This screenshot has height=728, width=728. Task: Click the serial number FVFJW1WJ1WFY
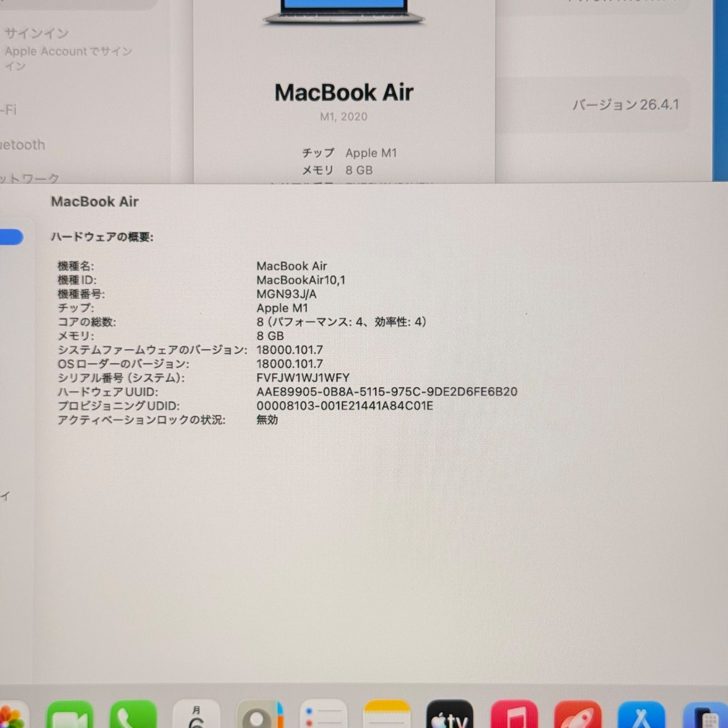[x=303, y=378]
